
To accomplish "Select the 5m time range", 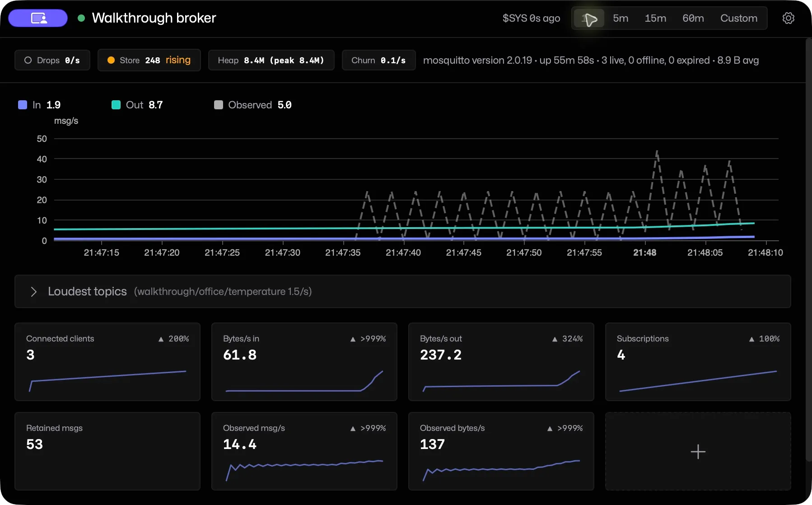I will pos(621,18).
